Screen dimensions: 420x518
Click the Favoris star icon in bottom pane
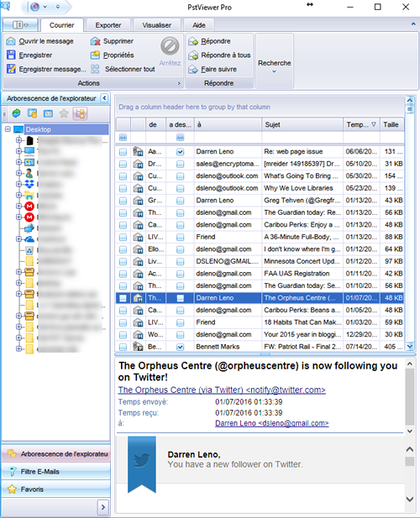click(x=12, y=489)
